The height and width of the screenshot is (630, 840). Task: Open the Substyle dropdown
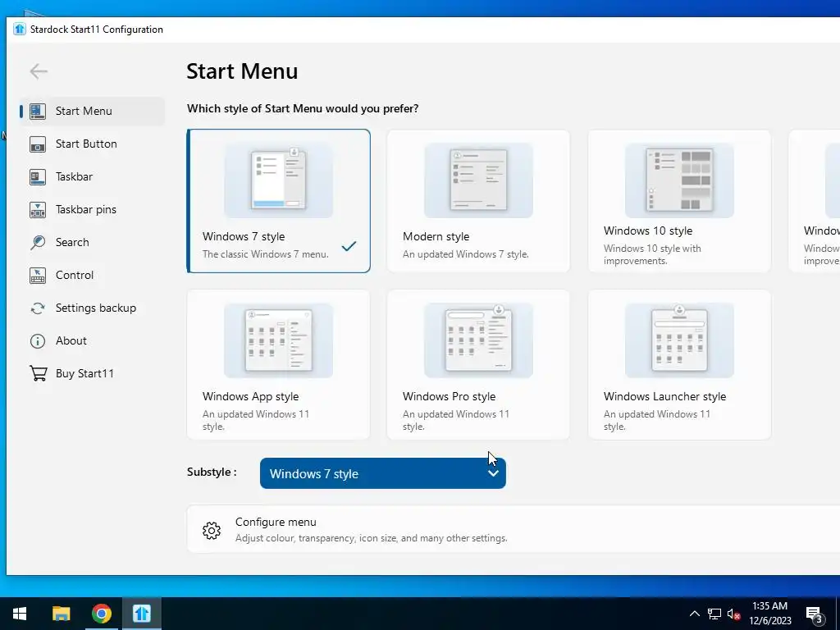382,473
